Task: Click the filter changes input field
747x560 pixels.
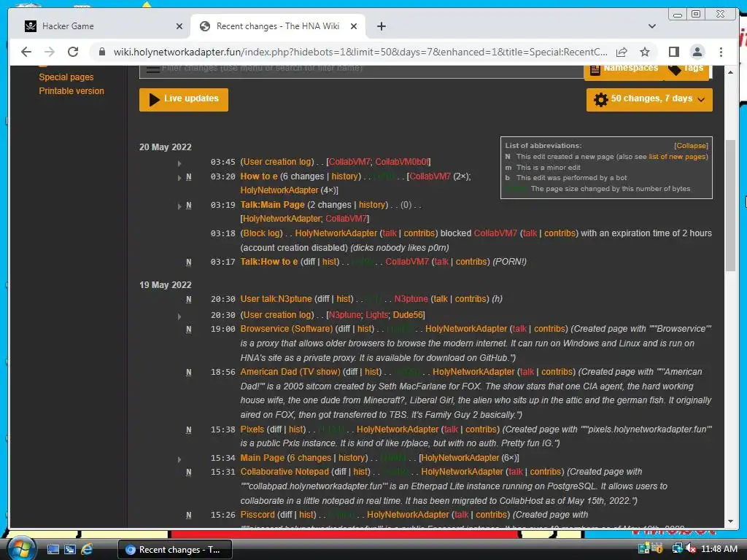Action: (x=361, y=70)
